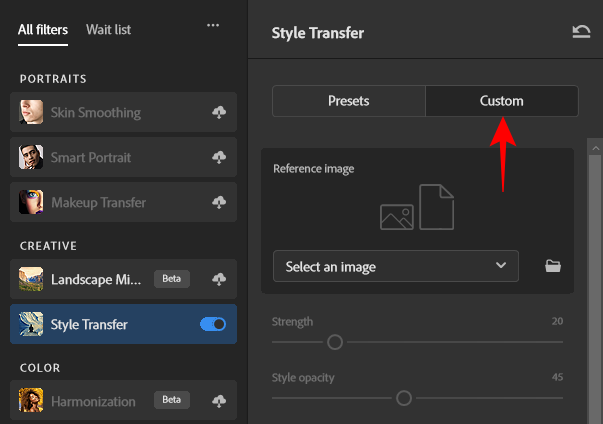The width and height of the screenshot is (603, 424).
Task: Select the Landscape Mixer filter name
Action: tap(96, 279)
